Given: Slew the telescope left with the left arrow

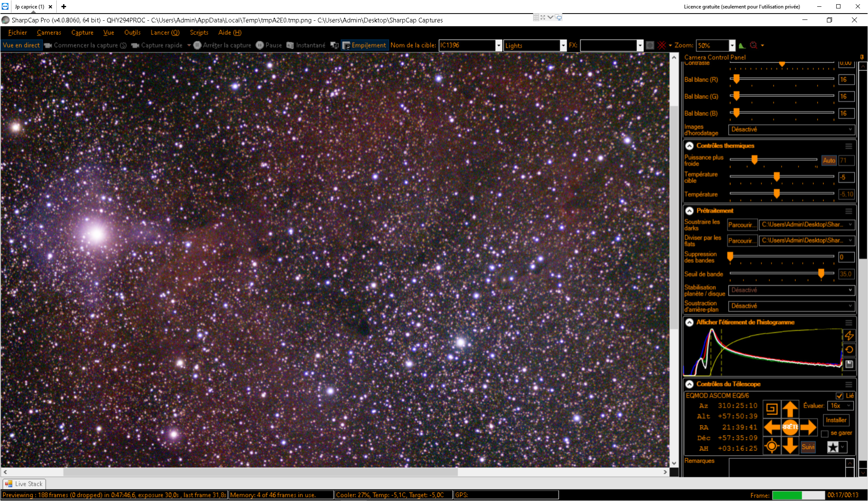Looking at the screenshot, I should [772, 427].
